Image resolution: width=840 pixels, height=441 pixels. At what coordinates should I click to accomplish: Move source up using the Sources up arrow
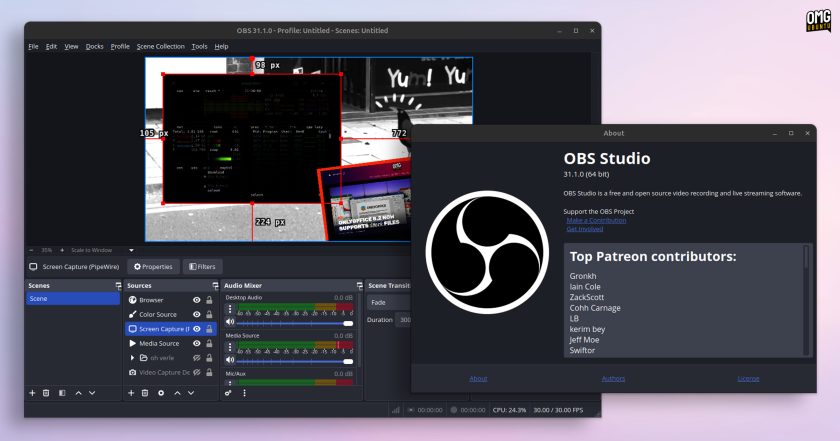177,393
